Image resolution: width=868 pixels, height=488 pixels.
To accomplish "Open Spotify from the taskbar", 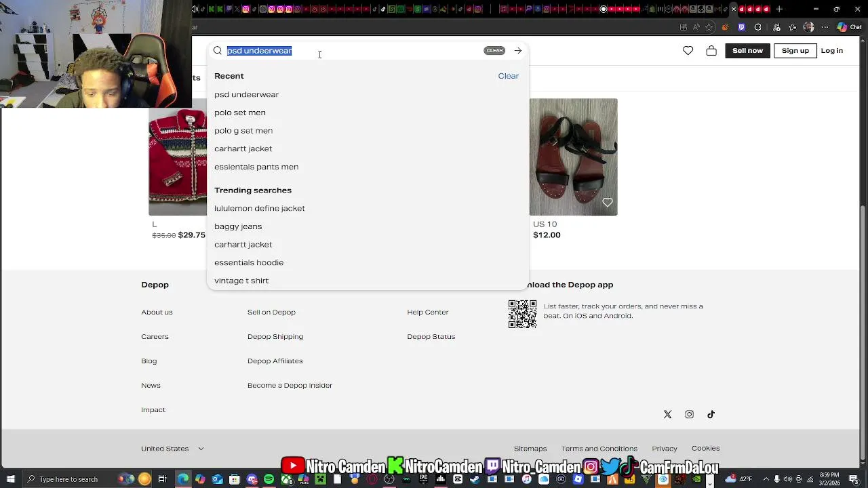I will (x=269, y=479).
